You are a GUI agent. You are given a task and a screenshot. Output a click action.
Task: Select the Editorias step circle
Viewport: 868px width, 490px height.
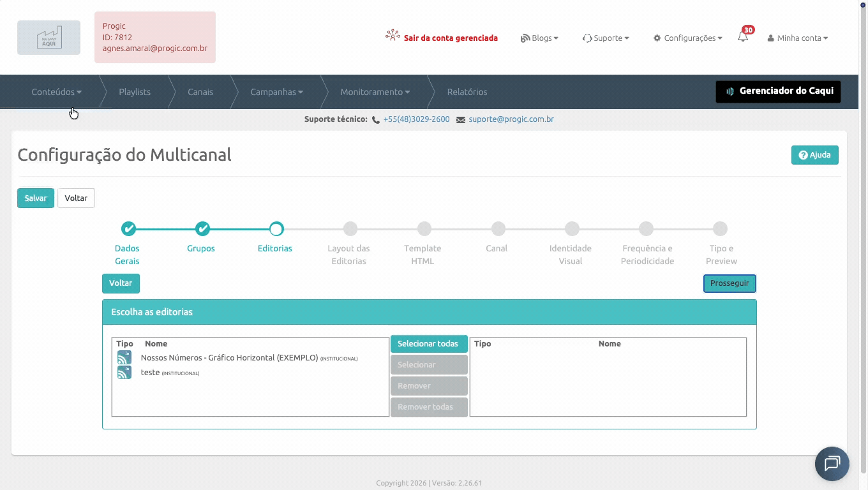pos(276,228)
